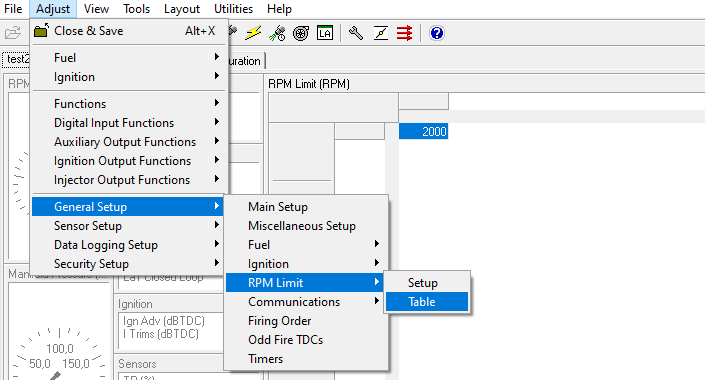The image size is (705, 380).
Task: Expand Ignition under General Setup submenu
Action: coord(306,264)
